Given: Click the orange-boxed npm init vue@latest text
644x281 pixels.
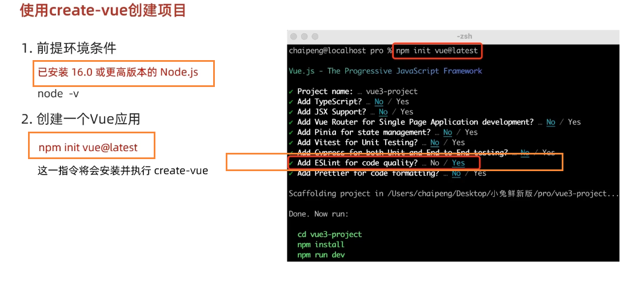Looking at the screenshot, I should click(x=89, y=148).
